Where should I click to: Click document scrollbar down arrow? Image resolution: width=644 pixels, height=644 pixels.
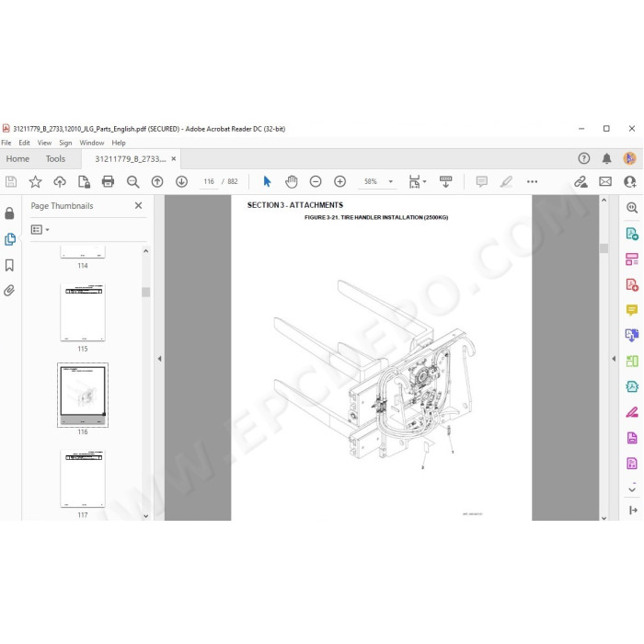click(x=604, y=517)
